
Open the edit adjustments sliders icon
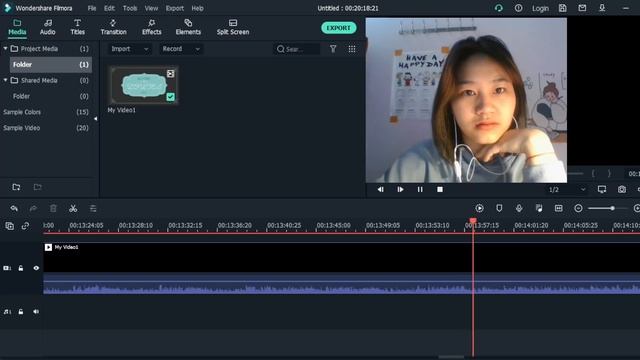(x=93, y=209)
